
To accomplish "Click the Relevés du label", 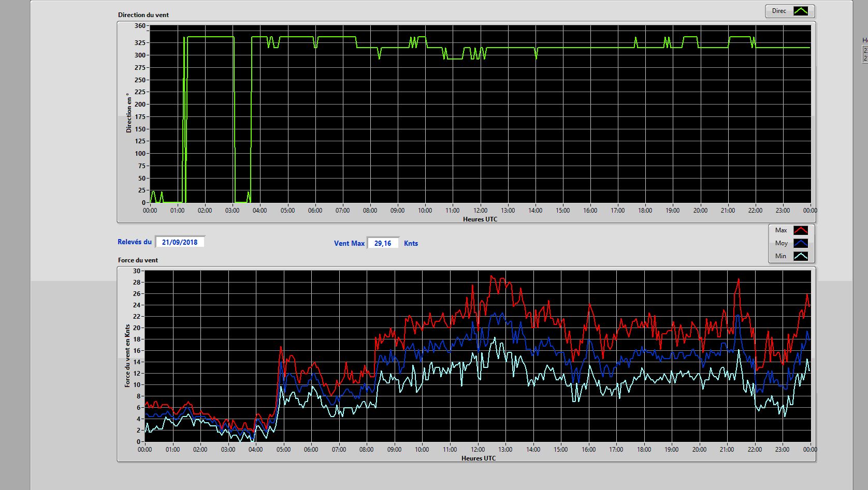I will (135, 242).
